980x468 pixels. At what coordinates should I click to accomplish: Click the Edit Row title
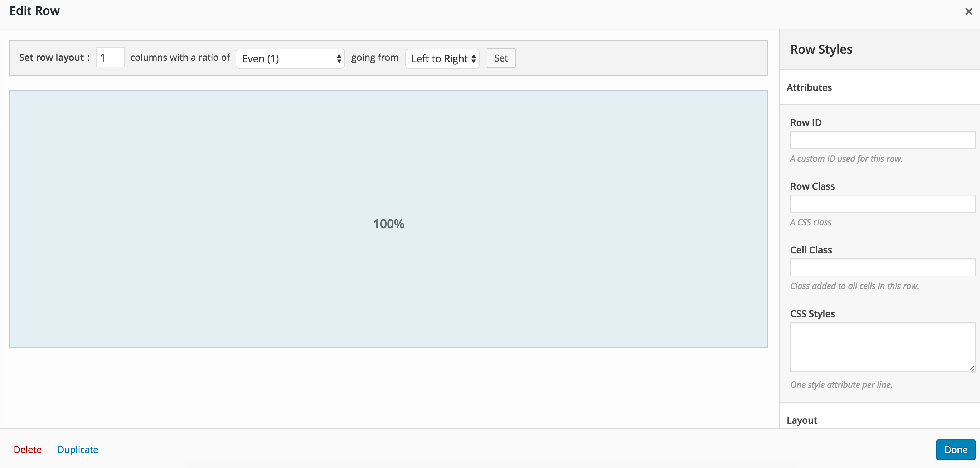(35, 11)
